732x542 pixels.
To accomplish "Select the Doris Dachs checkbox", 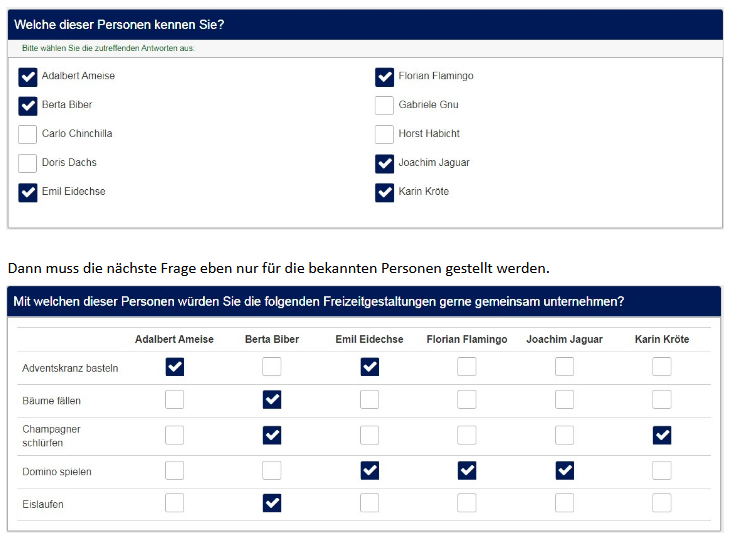I will coord(28,163).
